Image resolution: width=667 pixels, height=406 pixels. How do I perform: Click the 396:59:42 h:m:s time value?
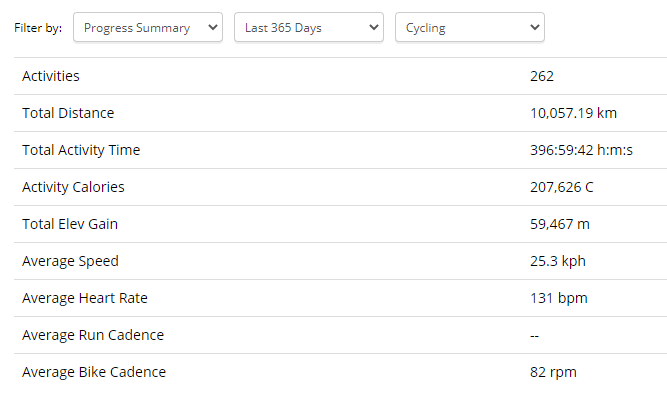click(581, 150)
